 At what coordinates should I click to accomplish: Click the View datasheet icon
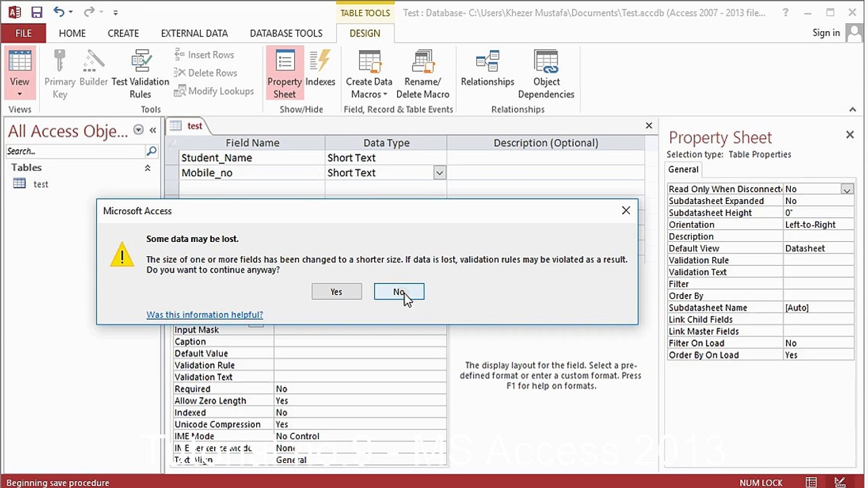[20, 62]
